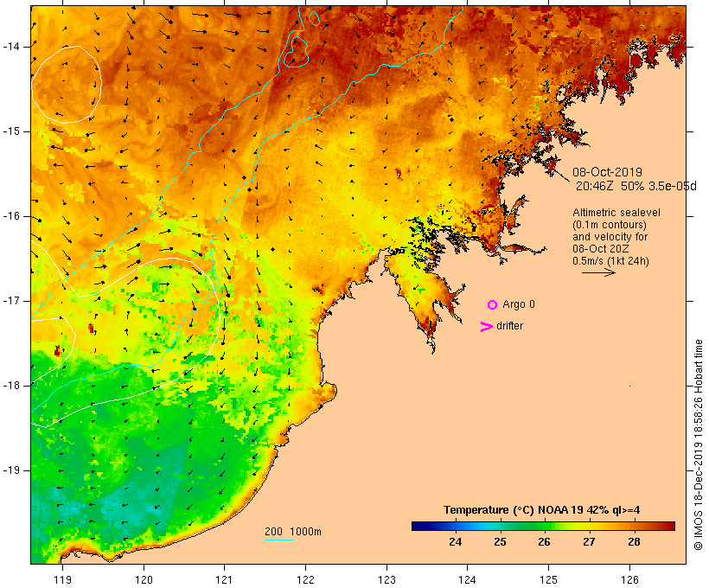Click the 'Argo 0' label
The width and height of the screenshot is (709, 588).
point(519,304)
